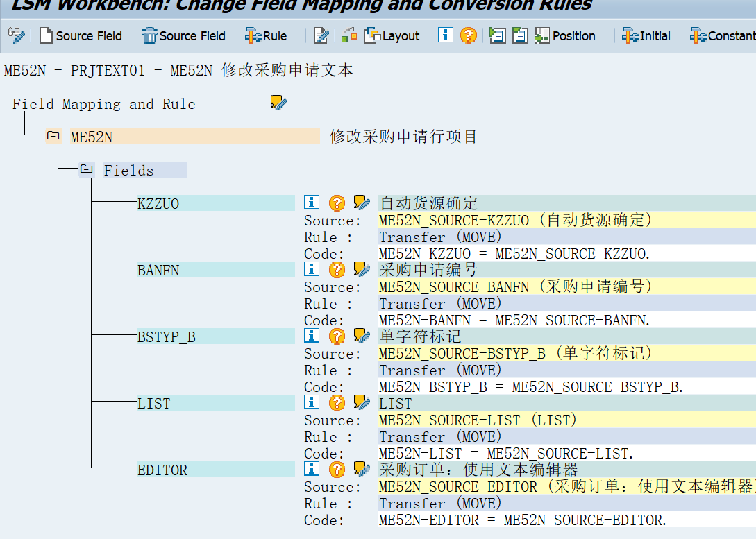Open the documentation note icon for EDITOR
756x539 pixels.
tap(362, 468)
